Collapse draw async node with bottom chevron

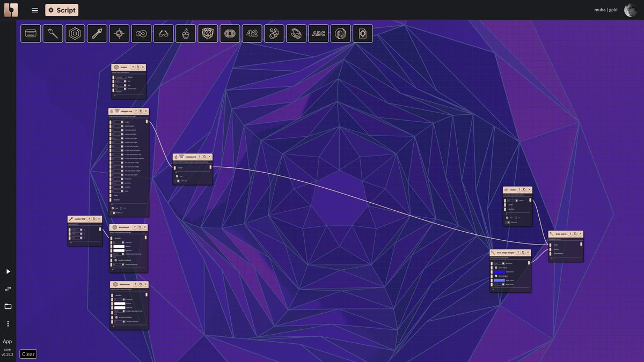[552, 258]
